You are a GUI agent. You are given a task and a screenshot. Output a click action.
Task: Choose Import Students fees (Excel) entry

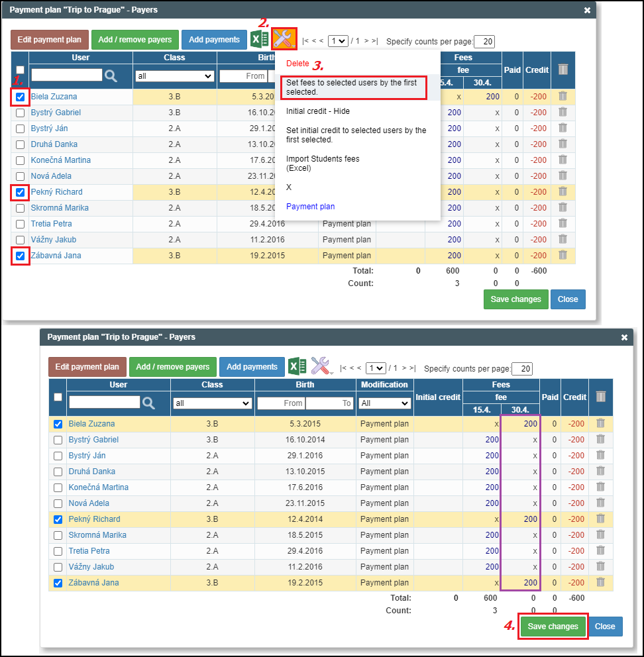323,164
